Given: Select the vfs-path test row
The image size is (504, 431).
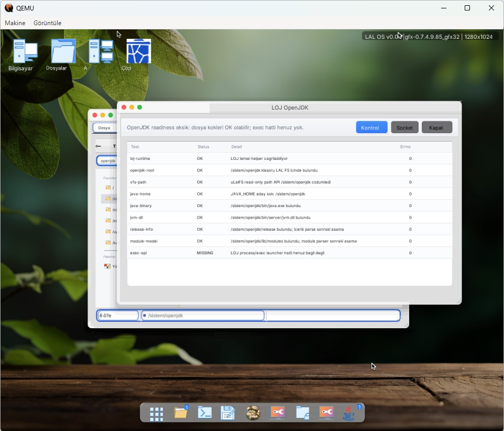Looking at the screenshot, I should coord(289,182).
